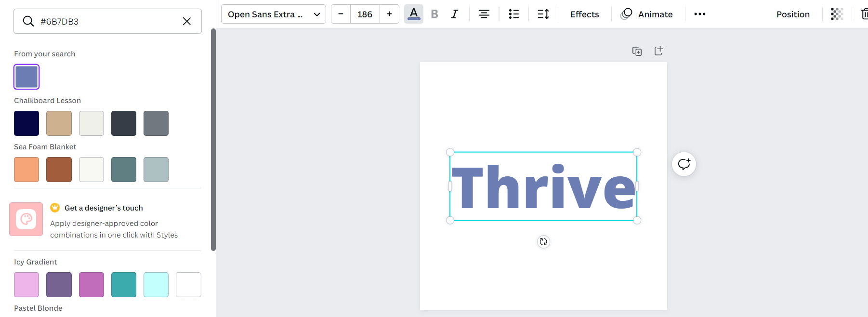Open line spacing settings
Viewport: 868px width, 317px height.
coord(543,14)
